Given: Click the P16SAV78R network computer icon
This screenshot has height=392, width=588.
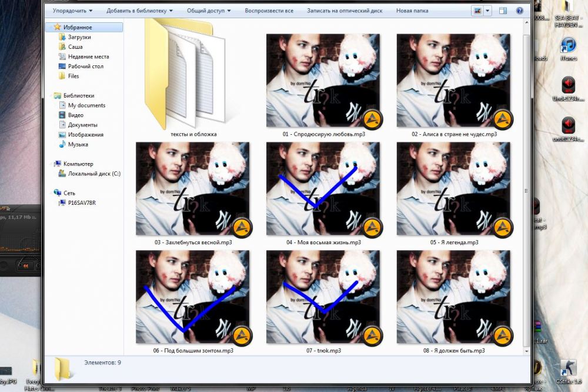Looking at the screenshot, I should click(x=63, y=202).
